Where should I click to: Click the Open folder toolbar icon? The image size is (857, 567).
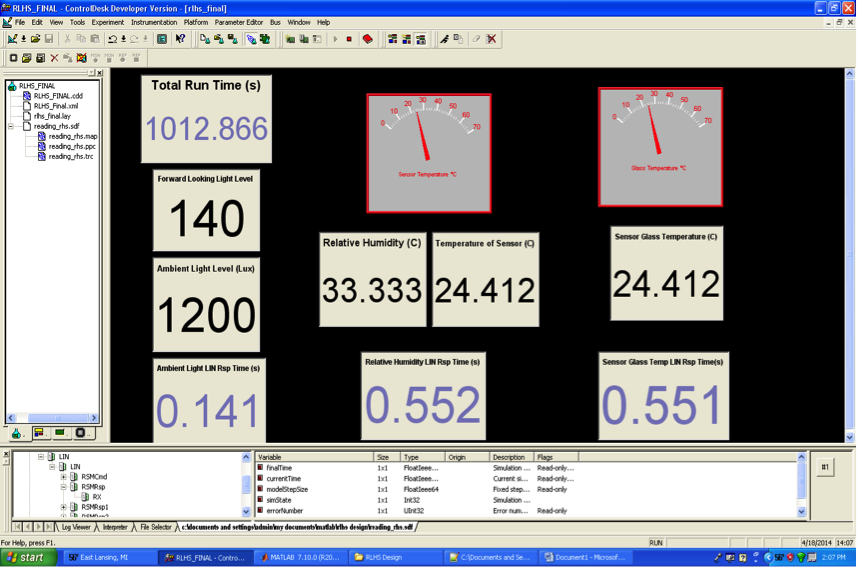pos(36,39)
